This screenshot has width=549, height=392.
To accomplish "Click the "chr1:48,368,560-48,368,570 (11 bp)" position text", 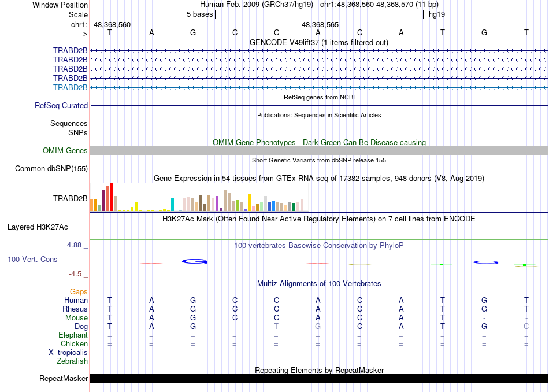I will click(379, 5).
